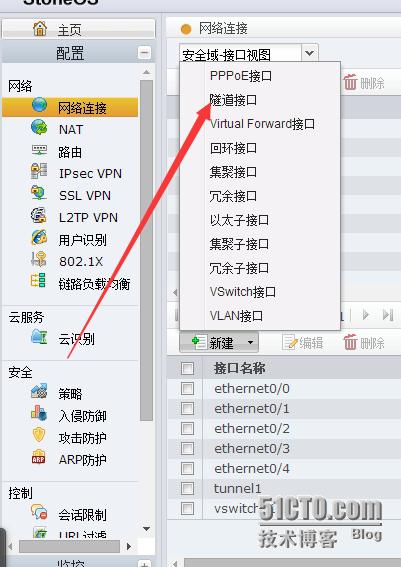Screen dimensions: 401x567
Task: Open the 802.1X key icon
Action: point(39,259)
